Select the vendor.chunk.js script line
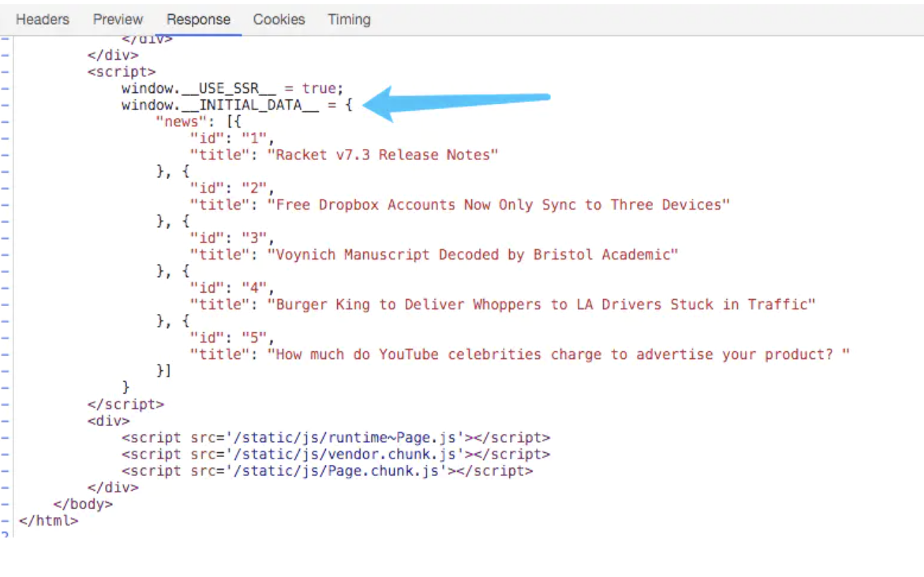 [x=336, y=454]
